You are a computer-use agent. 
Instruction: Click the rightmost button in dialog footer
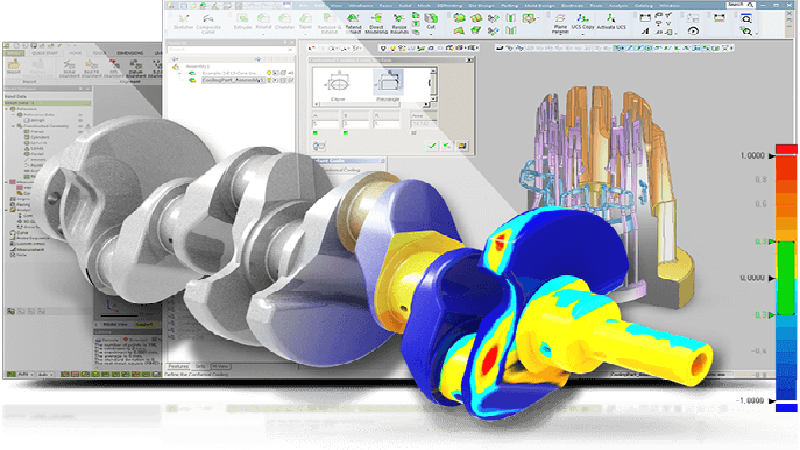(x=462, y=146)
